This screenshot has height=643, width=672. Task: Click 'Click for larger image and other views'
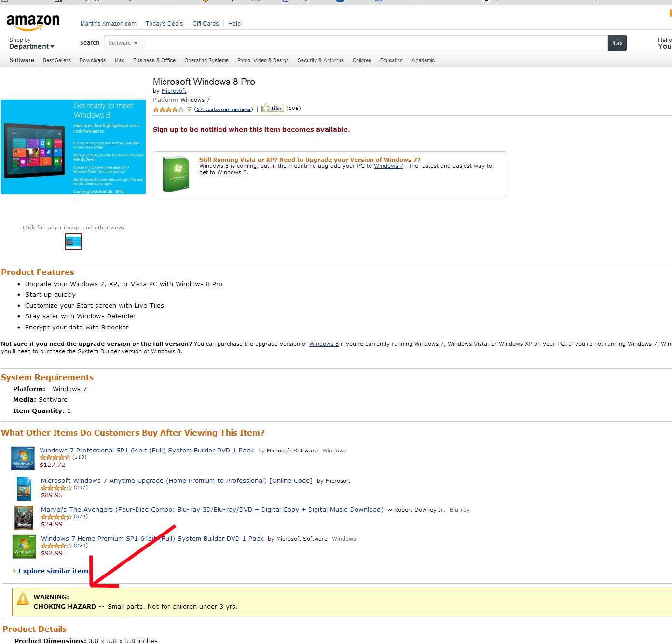(x=73, y=227)
